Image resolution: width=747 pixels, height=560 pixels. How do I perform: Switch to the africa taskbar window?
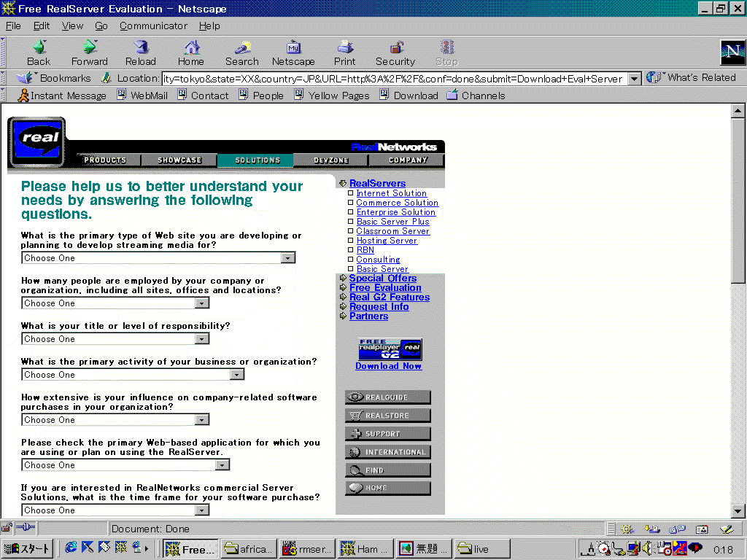tap(248, 548)
